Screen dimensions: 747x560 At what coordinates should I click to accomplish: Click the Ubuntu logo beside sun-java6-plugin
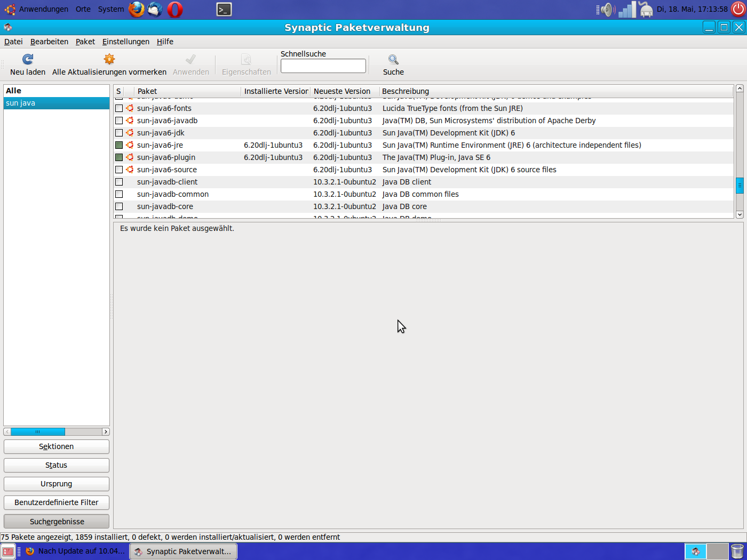[130, 157]
